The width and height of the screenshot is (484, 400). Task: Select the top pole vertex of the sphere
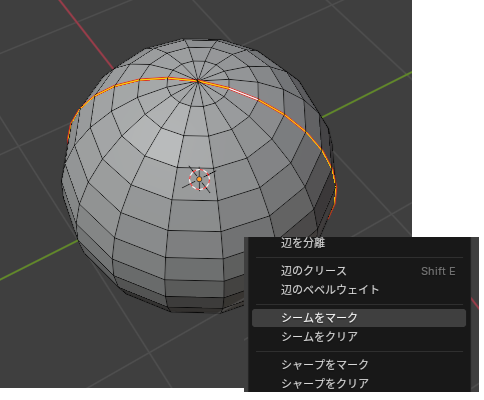click(x=198, y=80)
